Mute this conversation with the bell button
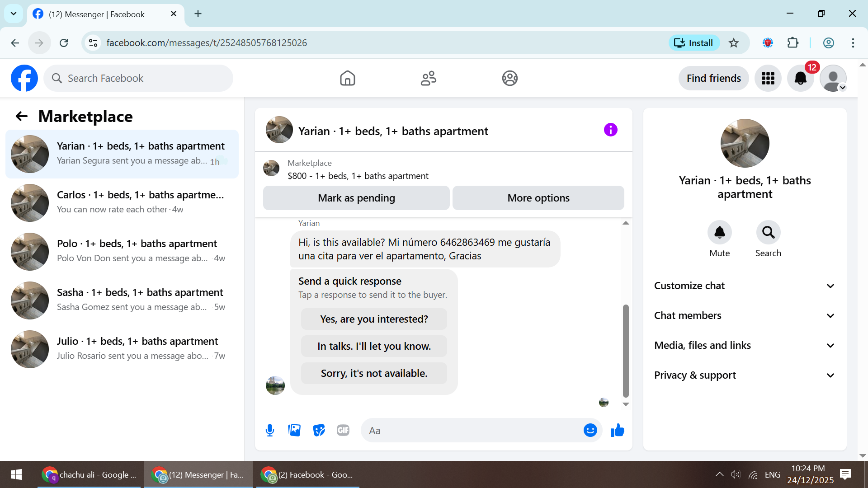 (719, 233)
